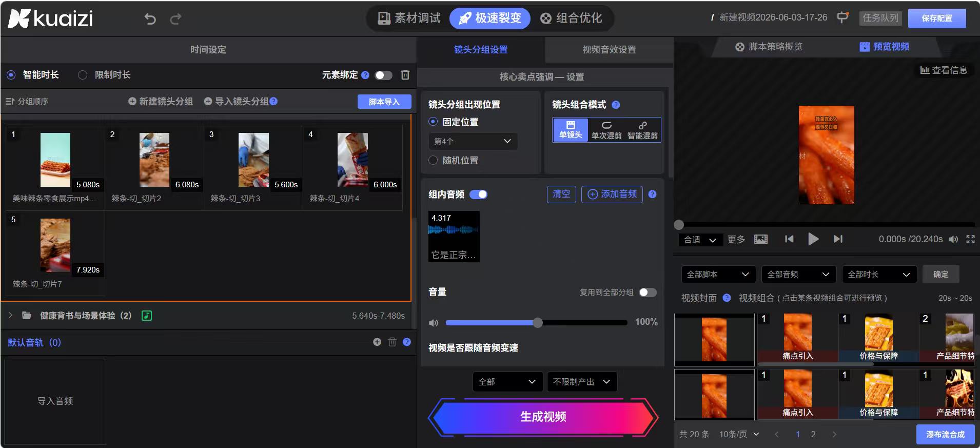Skip to previous video
Viewport: 980px width, 448px height.
(789, 239)
